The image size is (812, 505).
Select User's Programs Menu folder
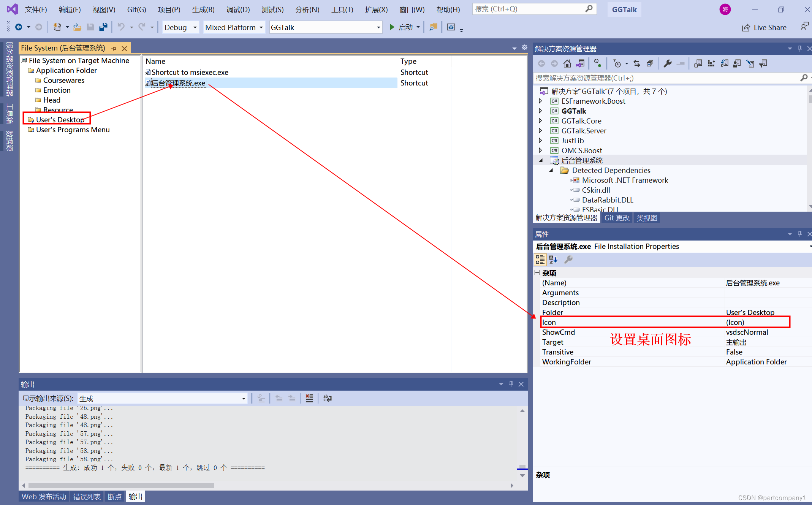(x=73, y=130)
